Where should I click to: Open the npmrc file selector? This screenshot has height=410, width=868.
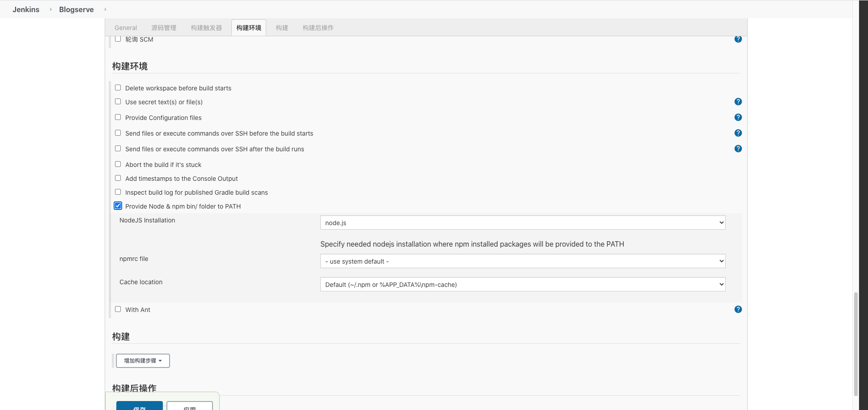pos(523,261)
